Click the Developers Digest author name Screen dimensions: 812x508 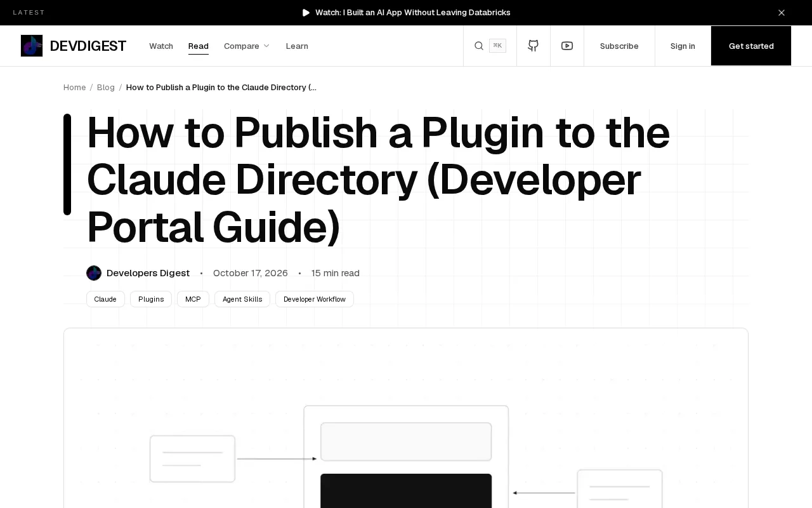[x=148, y=273]
